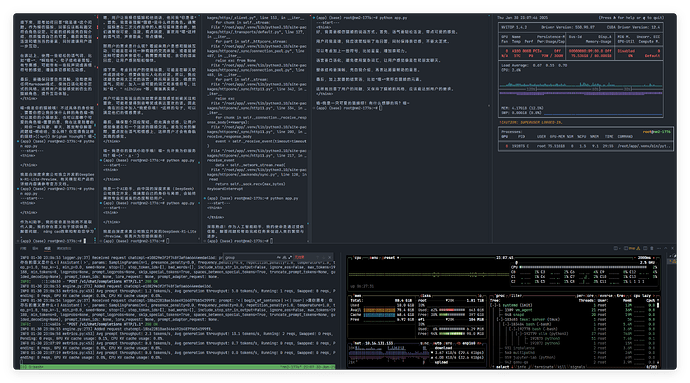Toggle regex search in terminal find widget
Screen dimensions: 690x383
coord(290,258)
